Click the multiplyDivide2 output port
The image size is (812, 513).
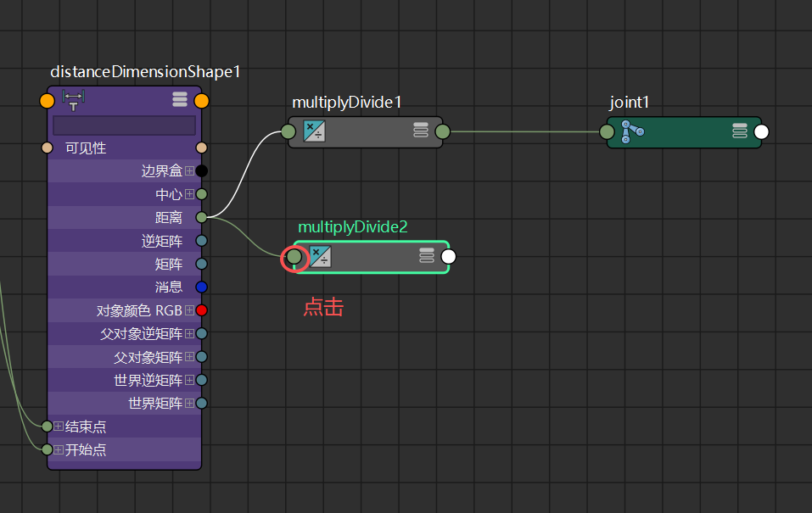pos(449,257)
